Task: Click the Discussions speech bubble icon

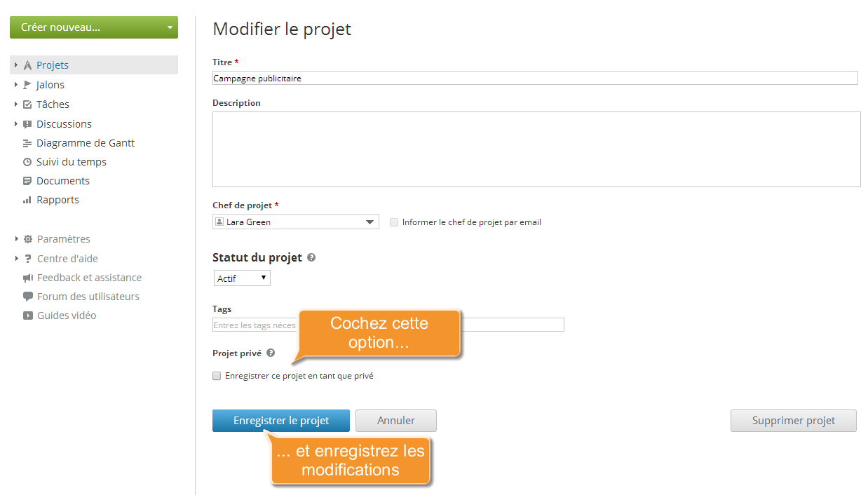Action: pos(27,124)
